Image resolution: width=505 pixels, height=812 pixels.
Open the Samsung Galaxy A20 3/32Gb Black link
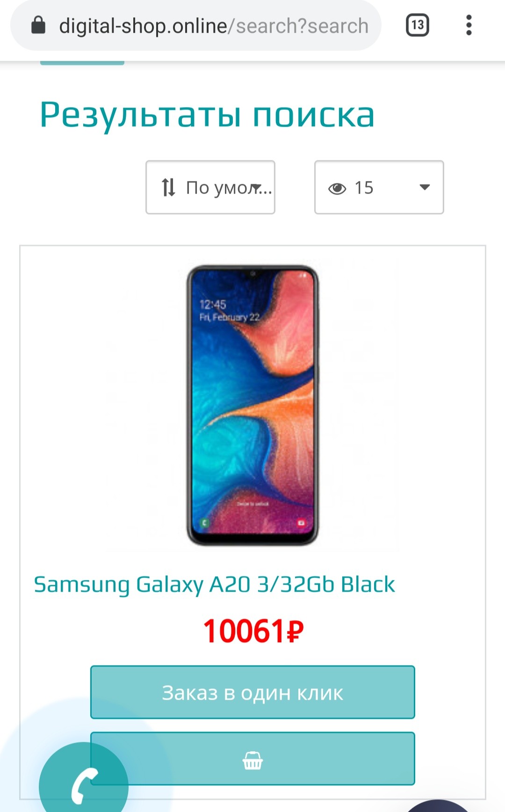click(x=214, y=585)
